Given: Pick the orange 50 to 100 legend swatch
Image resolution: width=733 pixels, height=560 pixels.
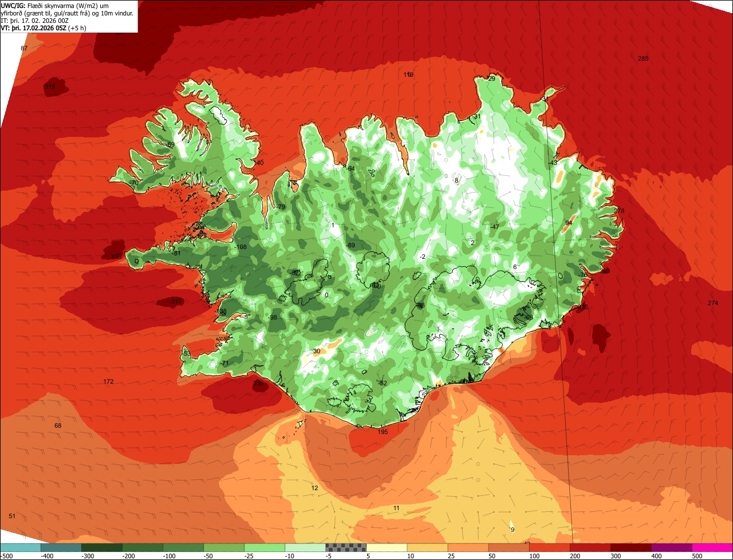Looking at the screenshot, I should coord(508,547).
